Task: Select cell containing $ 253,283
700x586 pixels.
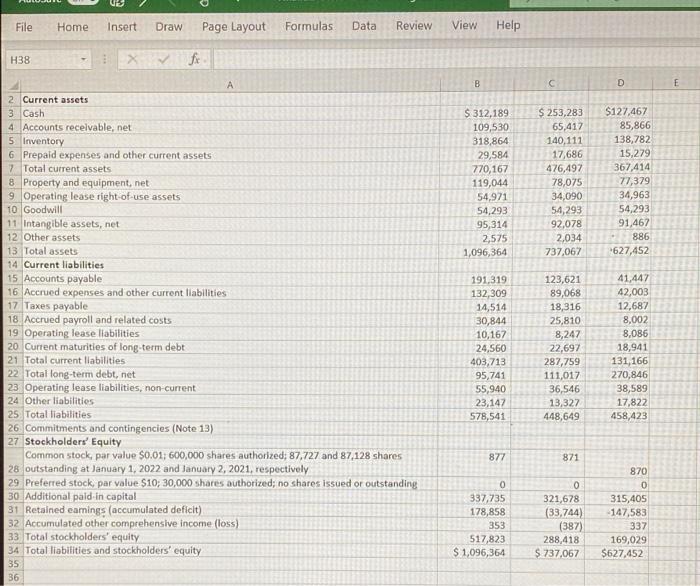Action: (x=551, y=113)
